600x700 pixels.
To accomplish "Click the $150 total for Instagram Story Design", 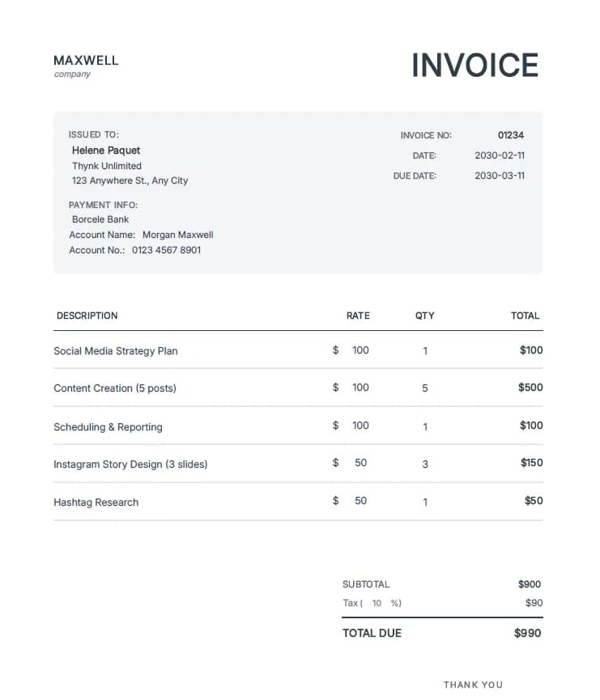I will [x=532, y=463].
